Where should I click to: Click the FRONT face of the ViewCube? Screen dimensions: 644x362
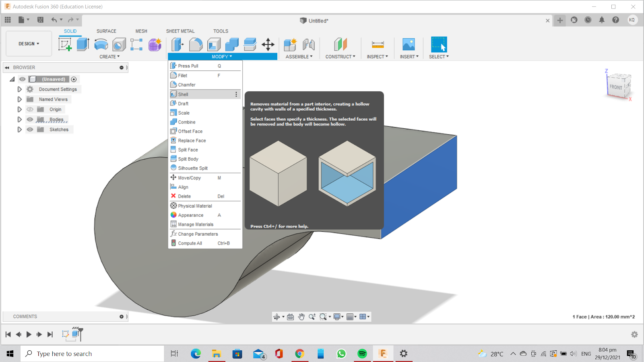616,87
